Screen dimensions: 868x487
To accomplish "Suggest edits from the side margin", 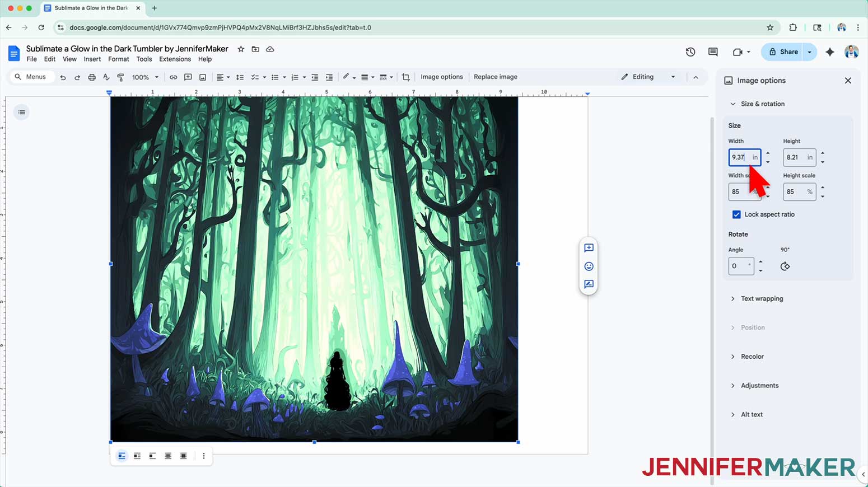I will tap(589, 284).
